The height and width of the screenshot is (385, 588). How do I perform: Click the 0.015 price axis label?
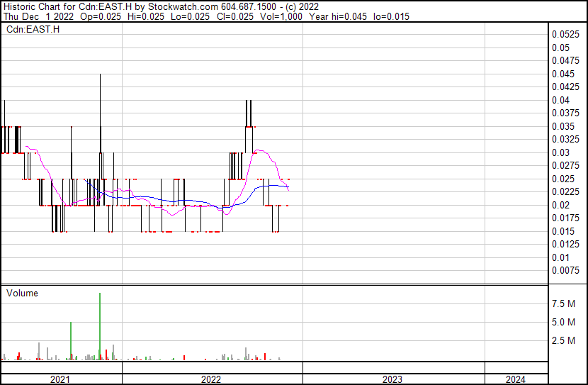pos(563,232)
